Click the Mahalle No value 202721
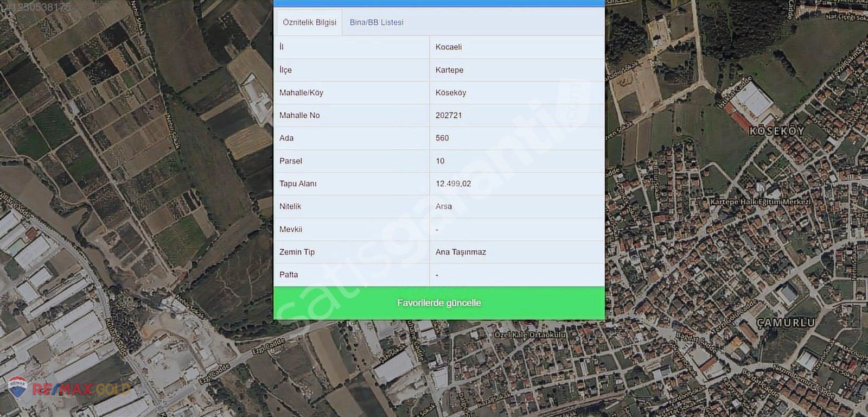Viewport: 868px width, 417px height. [x=448, y=116]
